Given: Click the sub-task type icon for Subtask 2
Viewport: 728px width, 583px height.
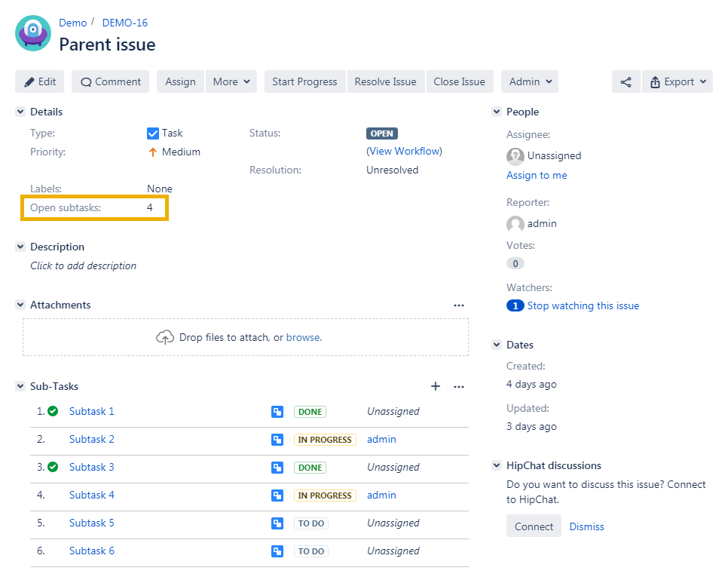Looking at the screenshot, I should (277, 440).
